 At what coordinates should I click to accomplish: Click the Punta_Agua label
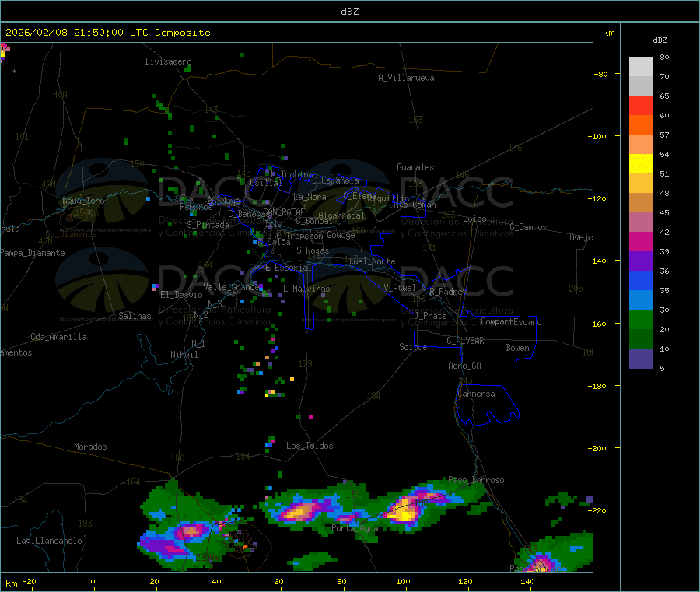[355, 528]
